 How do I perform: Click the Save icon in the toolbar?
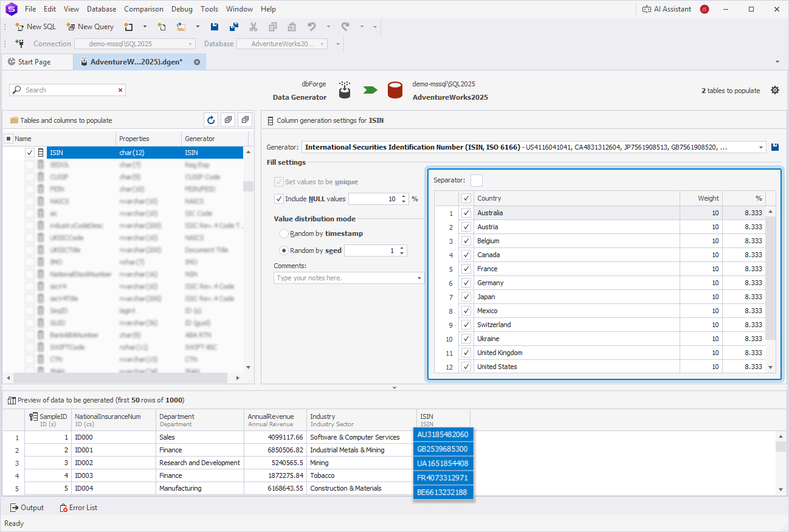(x=215, y=27)
